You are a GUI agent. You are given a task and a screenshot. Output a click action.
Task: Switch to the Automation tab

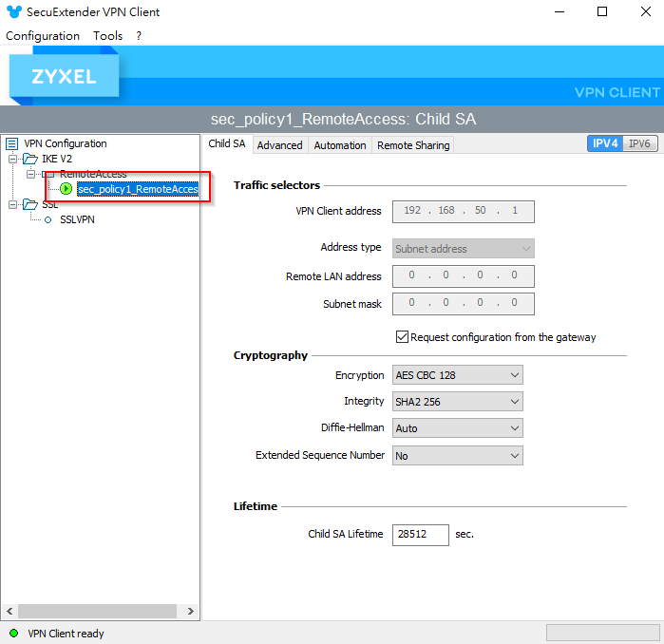[340, 145]
